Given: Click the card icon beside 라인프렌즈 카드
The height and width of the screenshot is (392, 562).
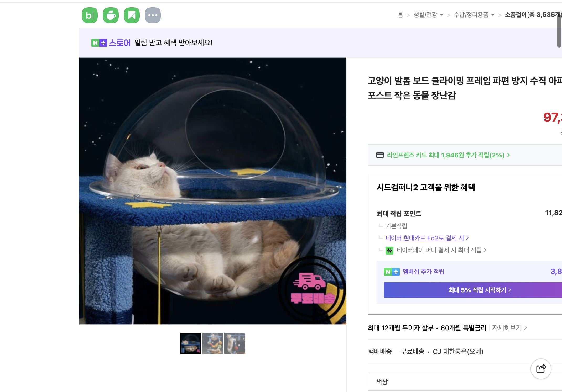Looking at the screenshot, I should tap(380, 155).
